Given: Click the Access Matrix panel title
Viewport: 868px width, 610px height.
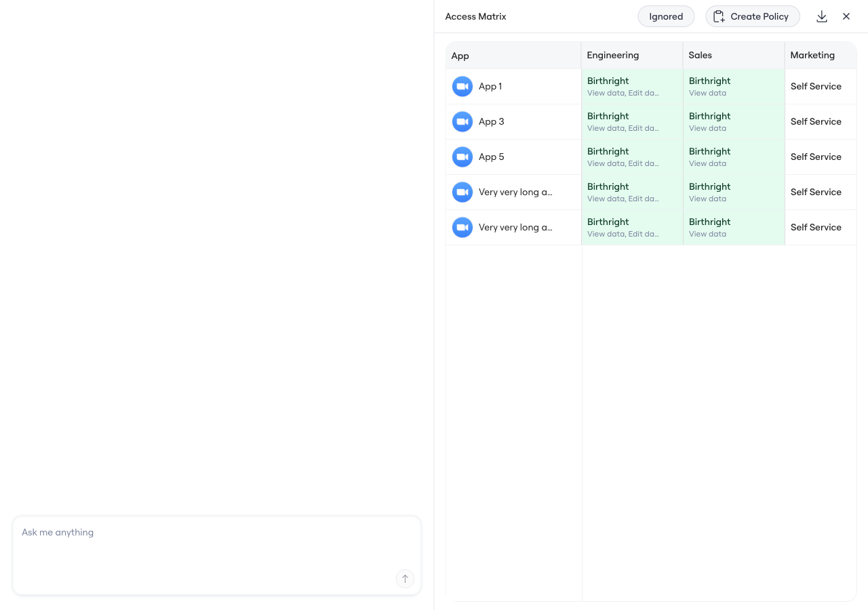Looking at the screenshot, I should click(475, 16).
